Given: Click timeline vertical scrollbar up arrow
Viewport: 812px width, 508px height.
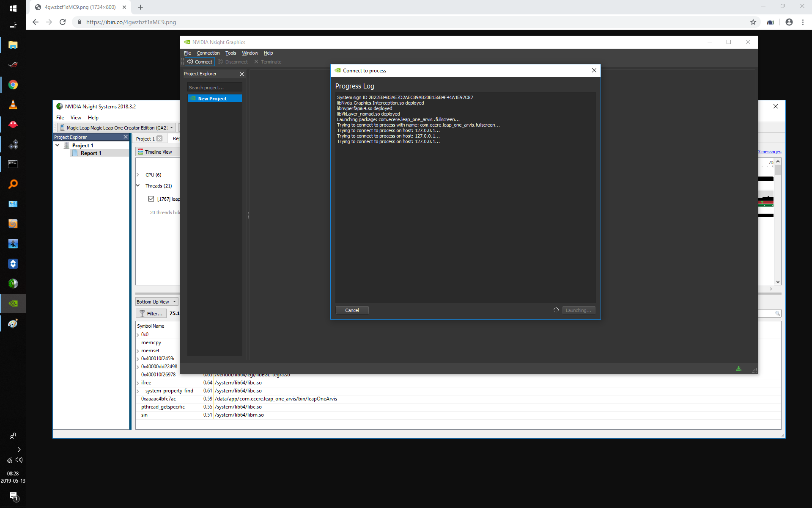Looking at the screenshot, I should point(778,162).
